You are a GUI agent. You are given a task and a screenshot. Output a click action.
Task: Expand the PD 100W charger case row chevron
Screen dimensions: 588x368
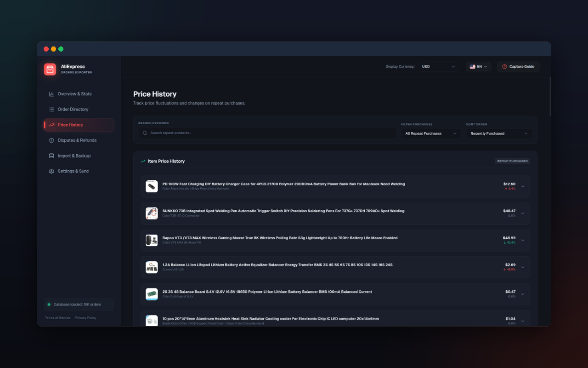pos(523,186)
